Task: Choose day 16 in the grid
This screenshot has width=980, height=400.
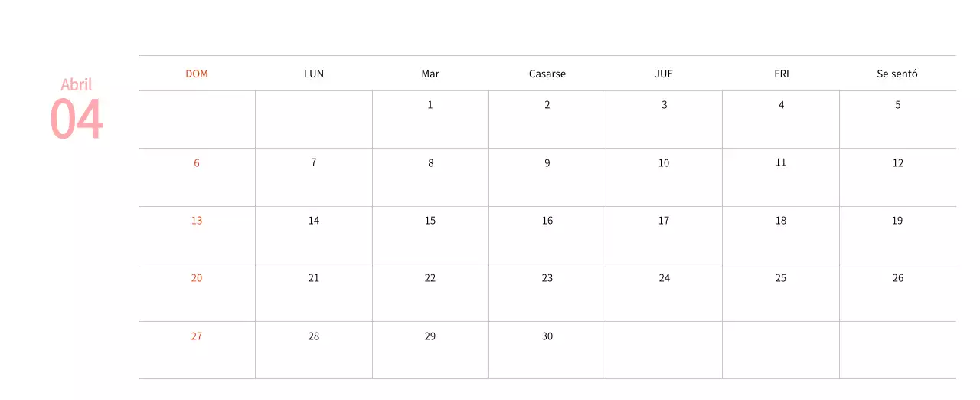Action: click(547, 221)
